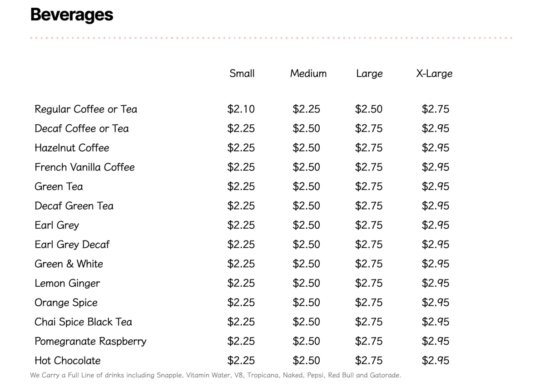Click the X-Large column header

434,73
